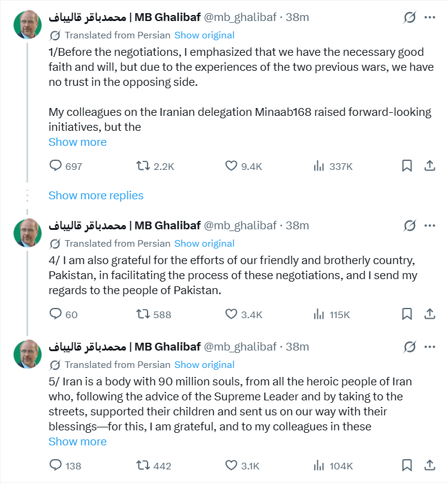448x485 pixels.
Task: Bookmark the Pakistan tweet
Action: pyautogui.click(x=407, y=314)
